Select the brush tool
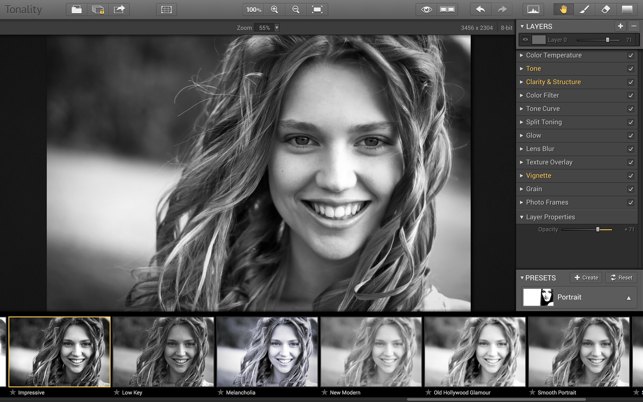643x402 pixels. [x=585, y=9]
